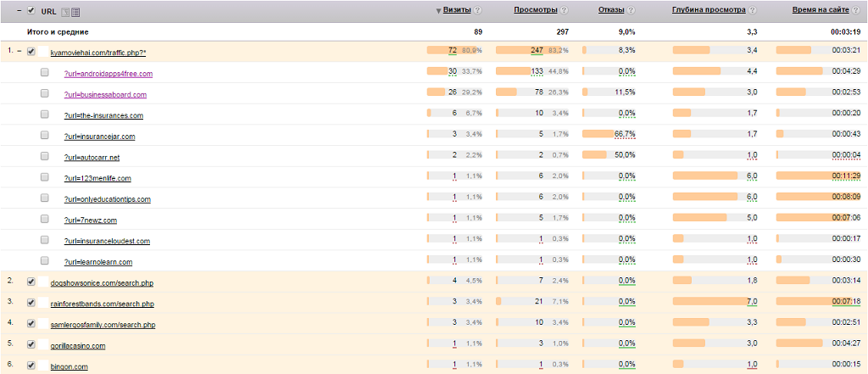
Task: Sort table by Просмотры column
Action: tap(536, 10)
